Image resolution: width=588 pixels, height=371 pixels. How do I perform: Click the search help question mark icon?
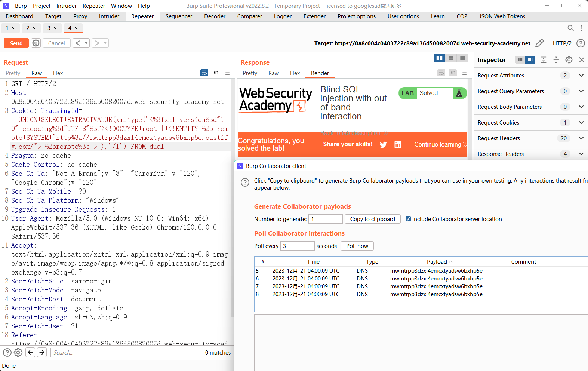click(x=7, y=352)
